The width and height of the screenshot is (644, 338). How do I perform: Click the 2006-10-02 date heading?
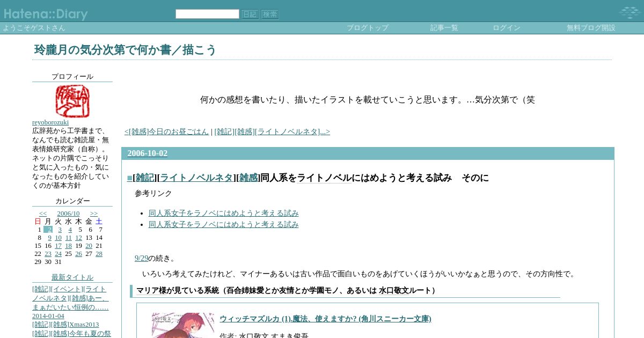tap(148, 153)
